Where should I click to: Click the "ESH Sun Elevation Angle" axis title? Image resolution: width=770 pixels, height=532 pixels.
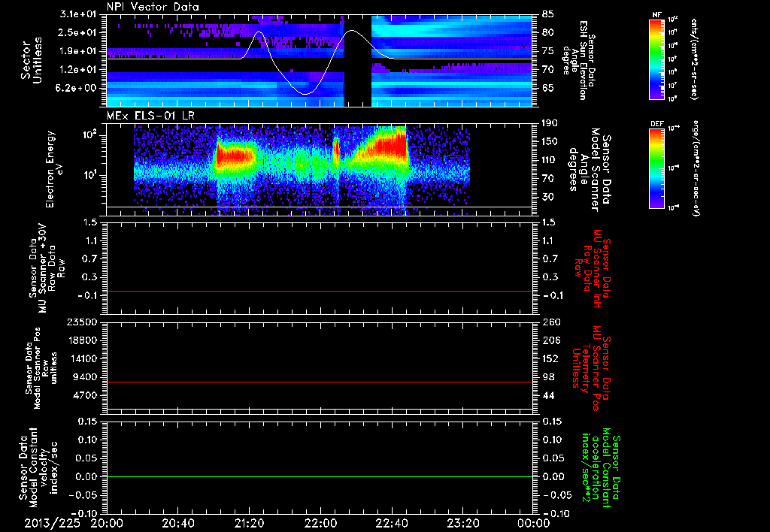tap(580, 60)
